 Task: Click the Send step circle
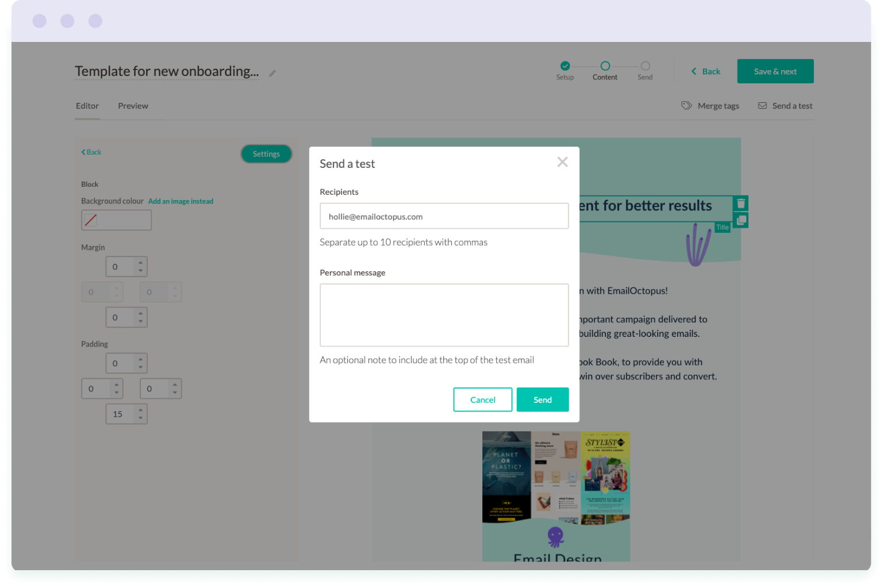point(644,66)
